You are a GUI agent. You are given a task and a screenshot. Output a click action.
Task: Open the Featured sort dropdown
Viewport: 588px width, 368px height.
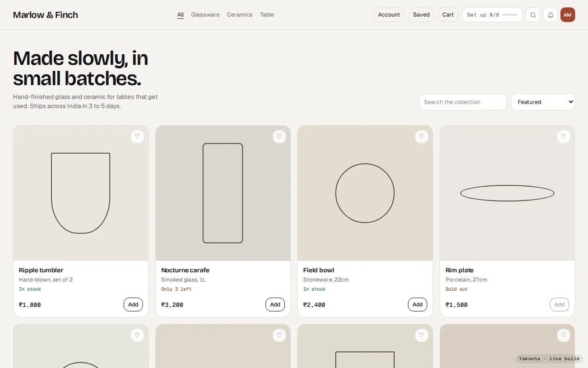[x=543, y=102]
